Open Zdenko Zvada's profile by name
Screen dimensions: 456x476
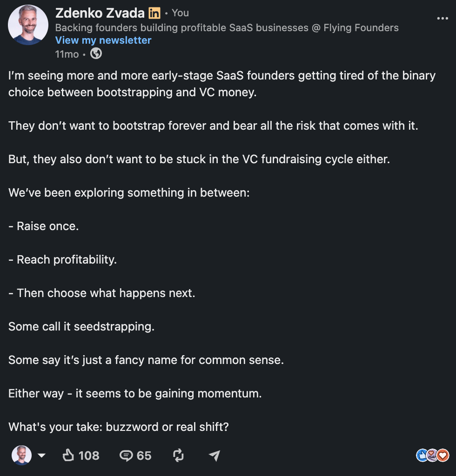(x=100, y=13)
